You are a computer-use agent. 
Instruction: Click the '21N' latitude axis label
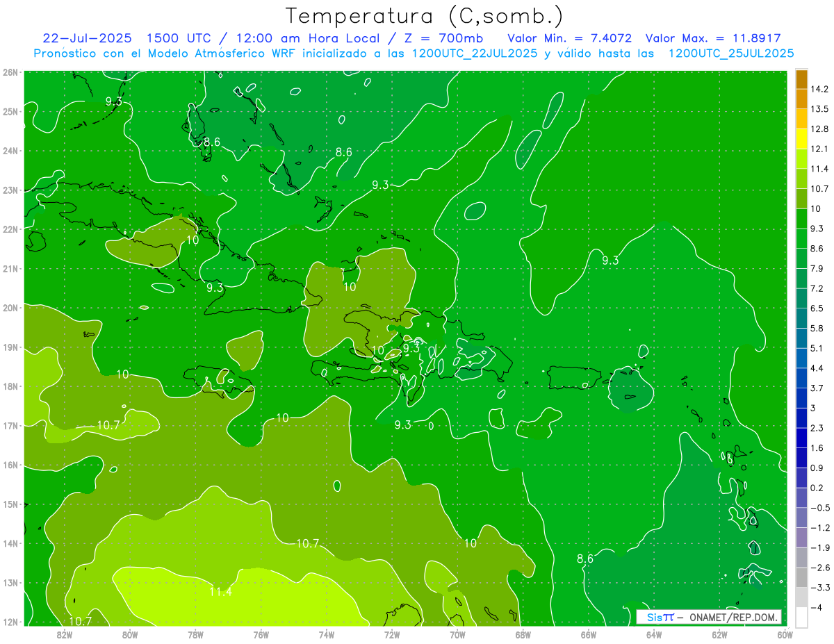tap(10, 268)
